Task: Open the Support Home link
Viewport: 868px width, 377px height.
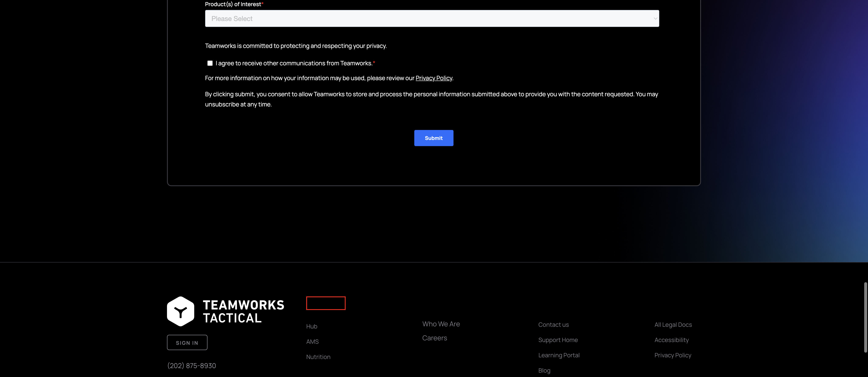Action: (558, 340)
